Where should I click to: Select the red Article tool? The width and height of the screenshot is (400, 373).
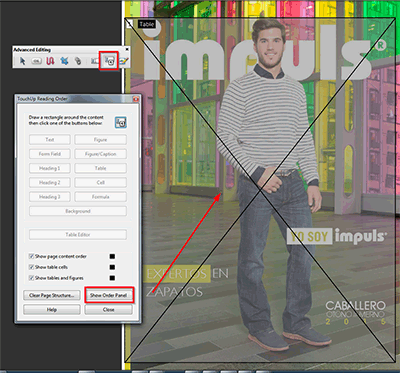pyautogui.click(x=50, y=61)
